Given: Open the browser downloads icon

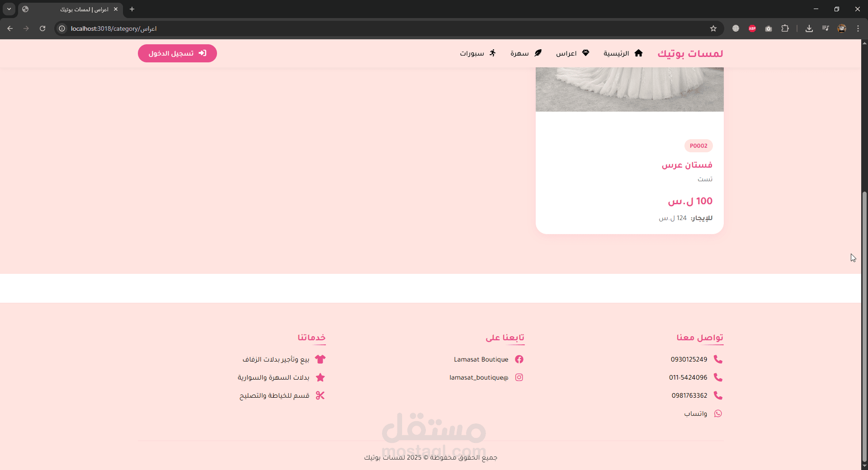Looking at the screenshot, I should 809,28.
